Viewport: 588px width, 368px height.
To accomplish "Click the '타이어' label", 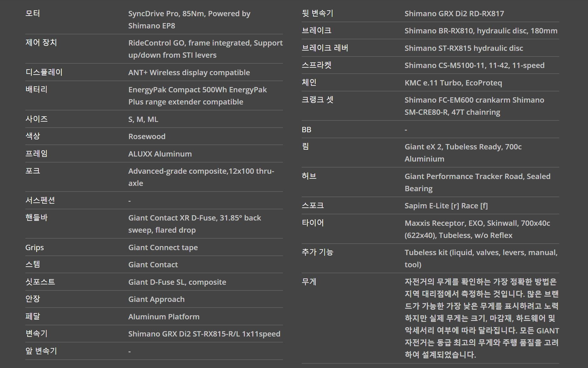I will [313, 223].
